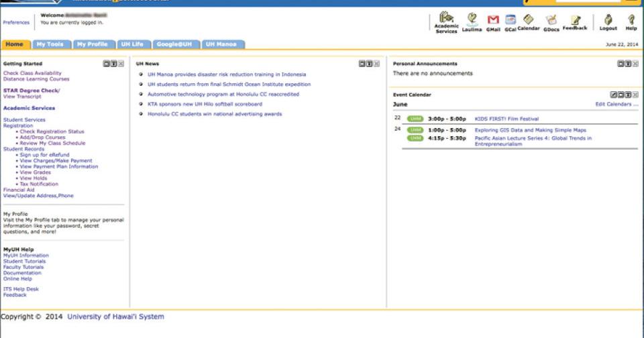Screen dimensions: 644x338
Task: Switch to the My Tools tab
Action: (50, 44)
